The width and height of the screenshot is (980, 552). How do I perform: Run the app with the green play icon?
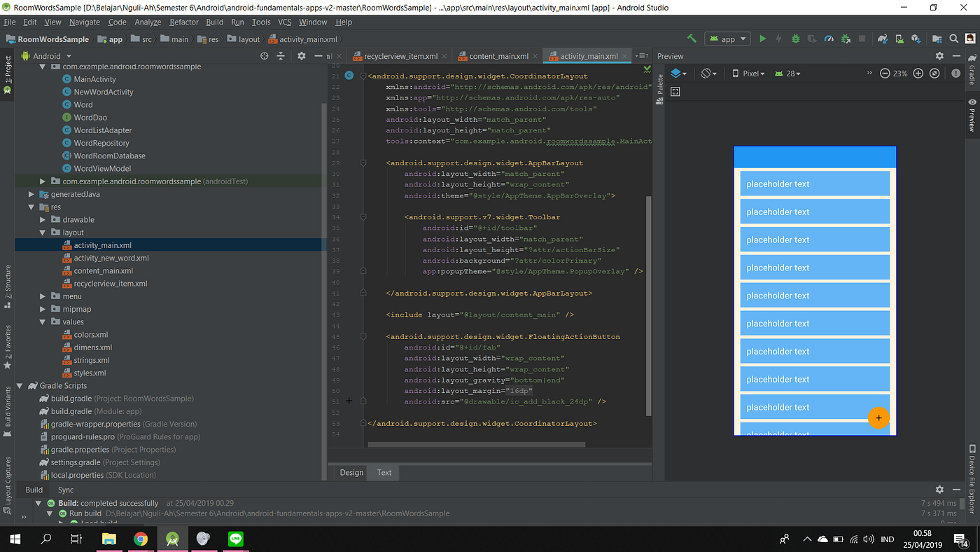pos(762,39)
